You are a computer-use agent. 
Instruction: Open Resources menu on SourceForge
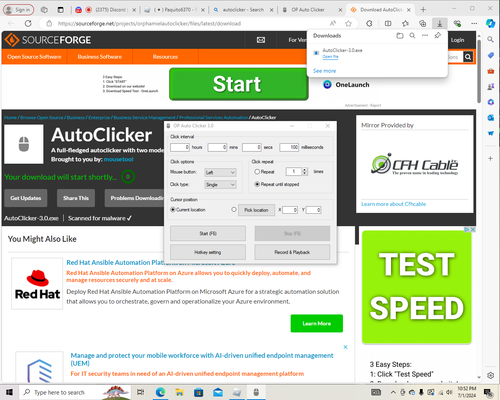(165, 57)
